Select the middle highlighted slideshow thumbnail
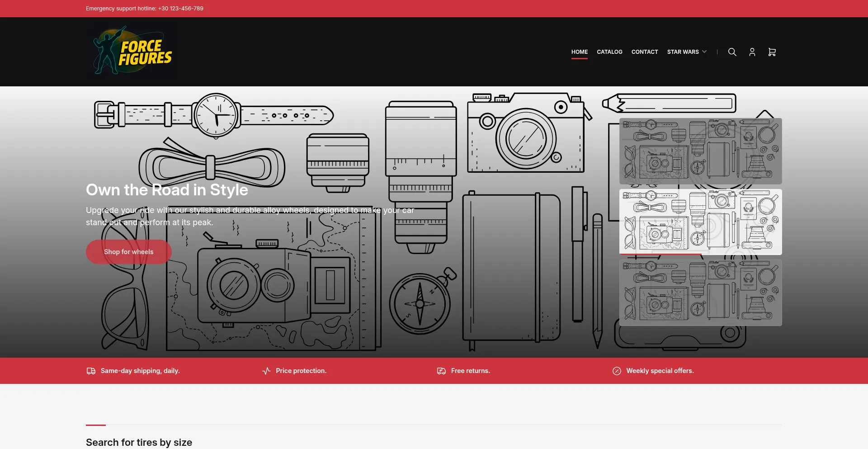This screenshot has height=449, width=868. coord(700,222)
